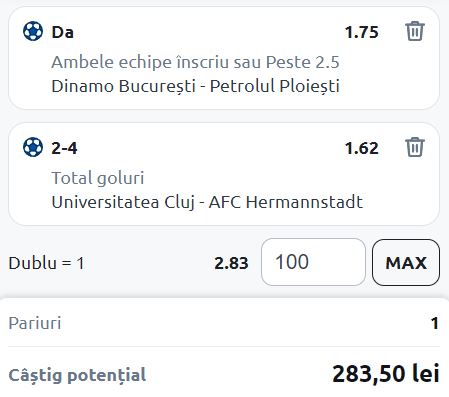The height and width of the screenshot is (397, 449).
Task: Delete the Dinamo București bet selection
Action: pyautogui.click(x=415, y=31)
